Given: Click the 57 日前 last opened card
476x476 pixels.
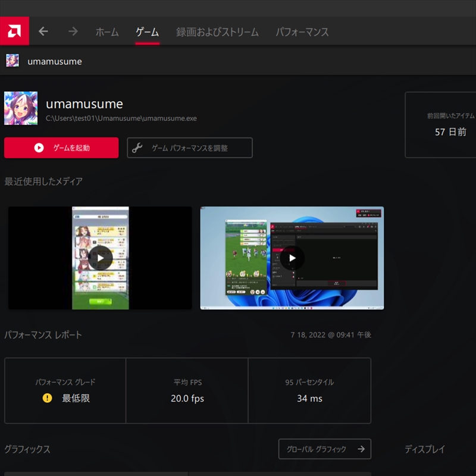Looking at the screenshot, I should (440, 125).
